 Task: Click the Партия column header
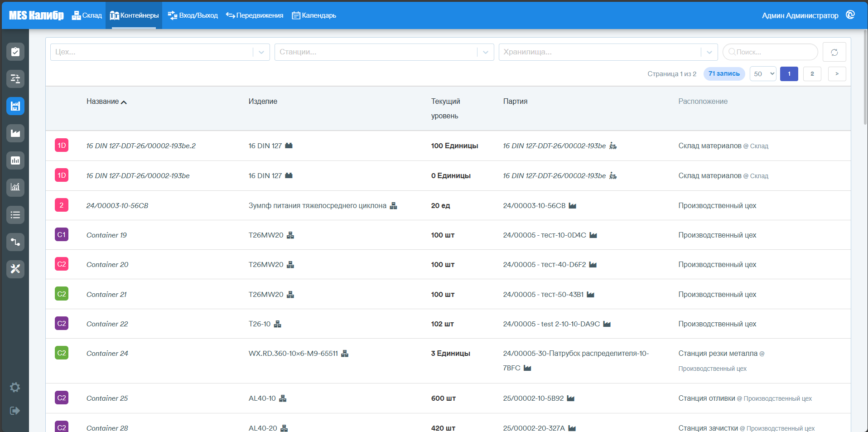pos(515,102)
